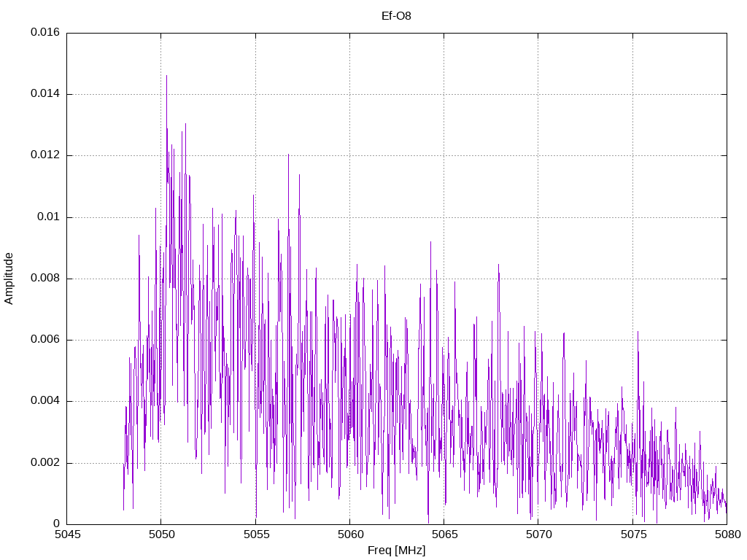Click the x-axis tick label 5050
The height and width of the screenshot is (560, 747).
click(x=162, y=534)
